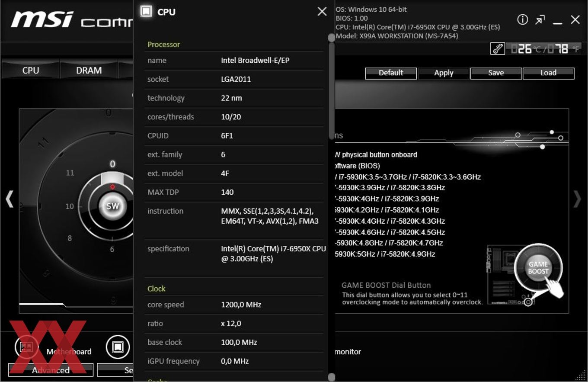
Task: Click the instruction set value text
Action: coord(270,216)
